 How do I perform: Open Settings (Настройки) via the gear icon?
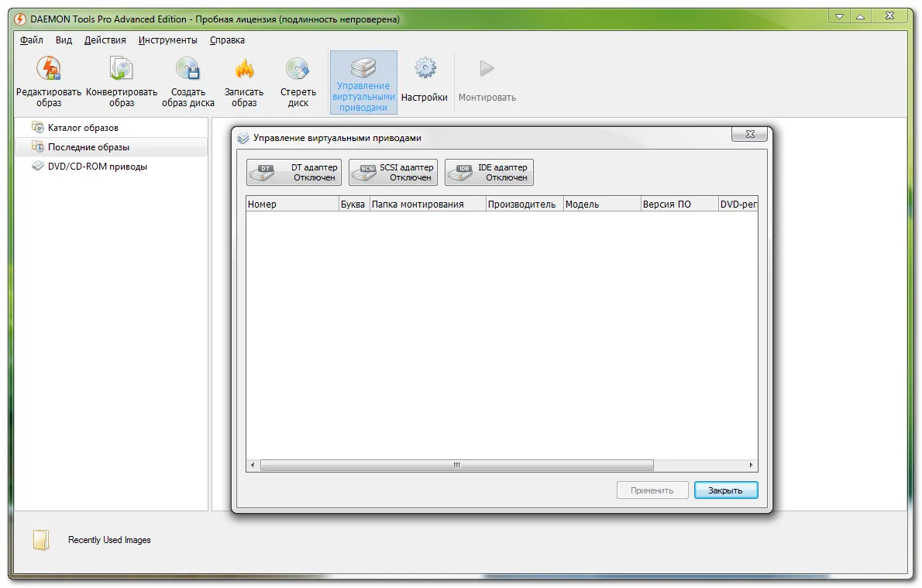[425, 70]
